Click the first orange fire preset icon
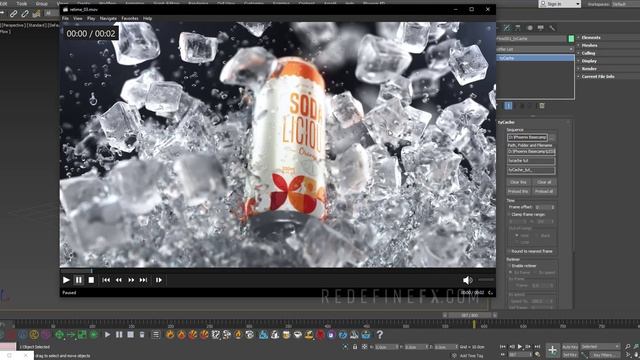The height and width of the screenshot is (360, 640). point(170,335)
